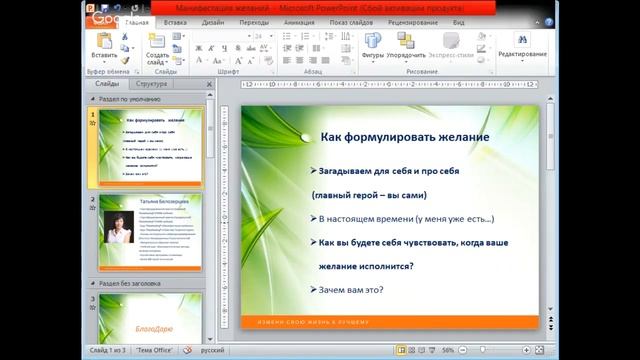This screenshot has width=640, height=360.
Task: Close the slides pane with X
Action: pyautogui.click(x=209, y=84)
